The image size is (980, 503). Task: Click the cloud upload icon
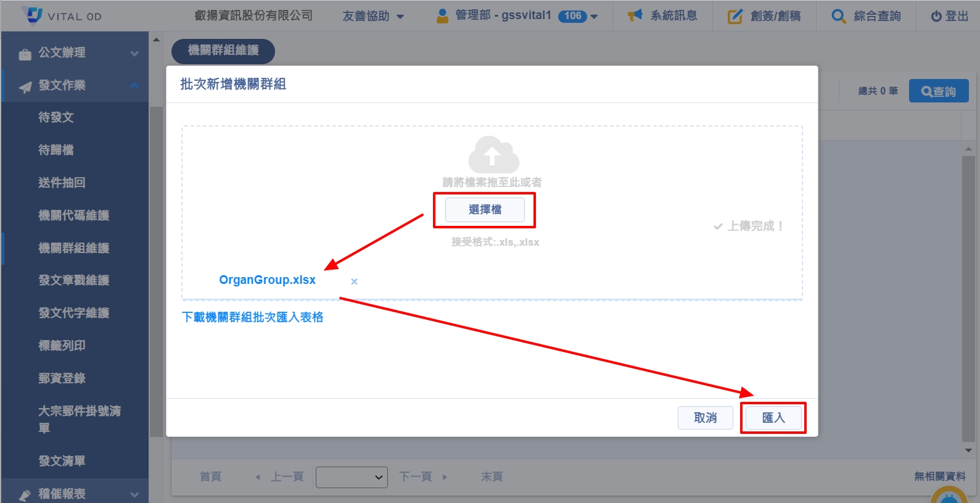pyautogui.click(x=493, y=154)
